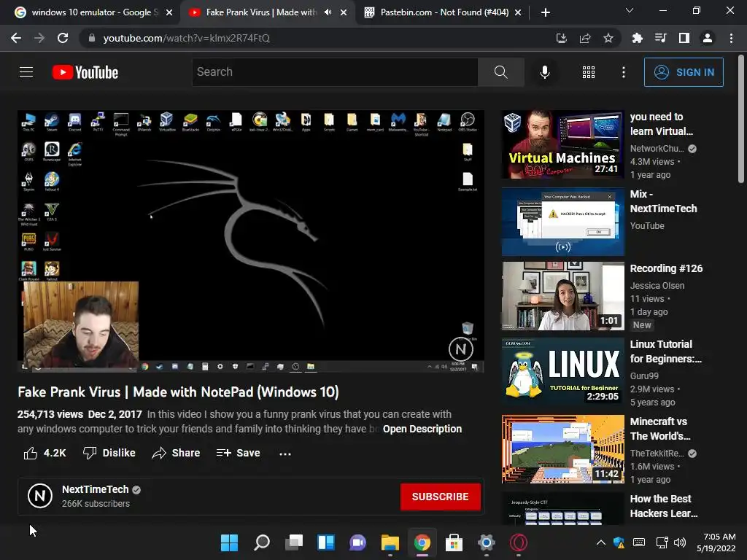
Task: Click the video title text
Action: (178, 392)
